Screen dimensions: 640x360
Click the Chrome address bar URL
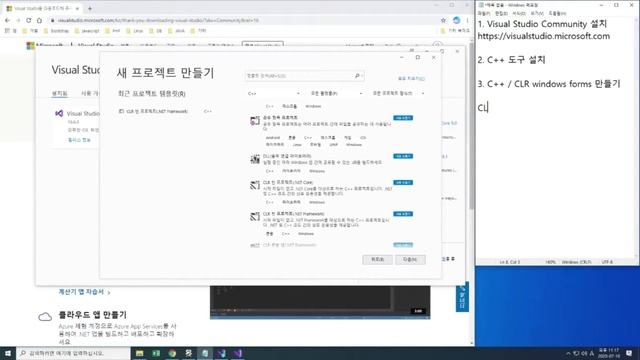pyautogui.click(x=158, y=20)
